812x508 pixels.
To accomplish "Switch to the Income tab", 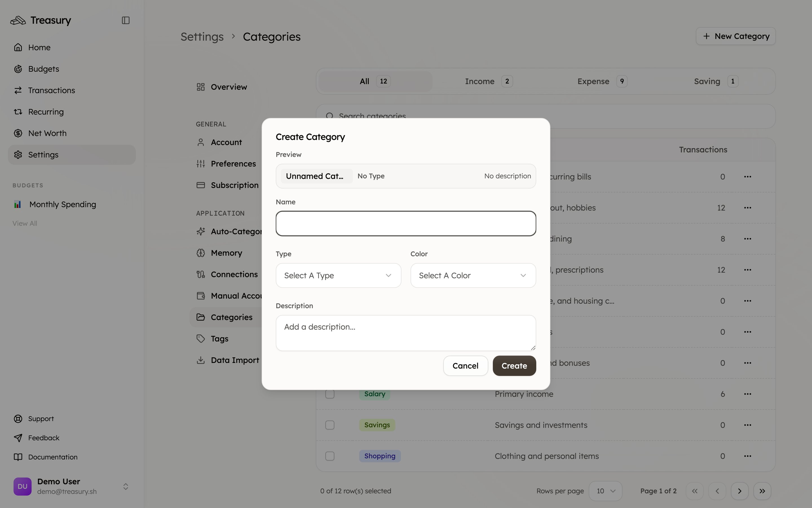I will click(x=489, y=81).
